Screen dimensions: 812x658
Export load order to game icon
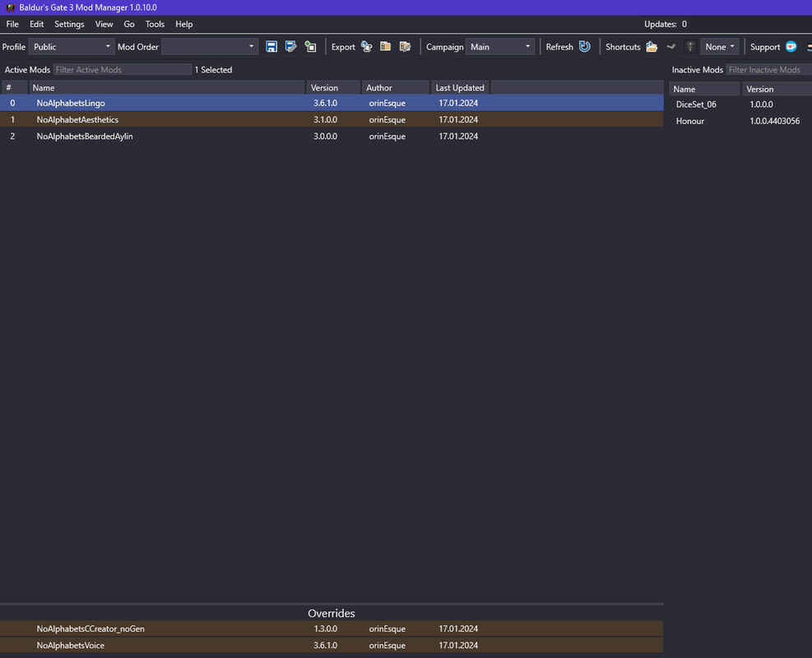367,47
